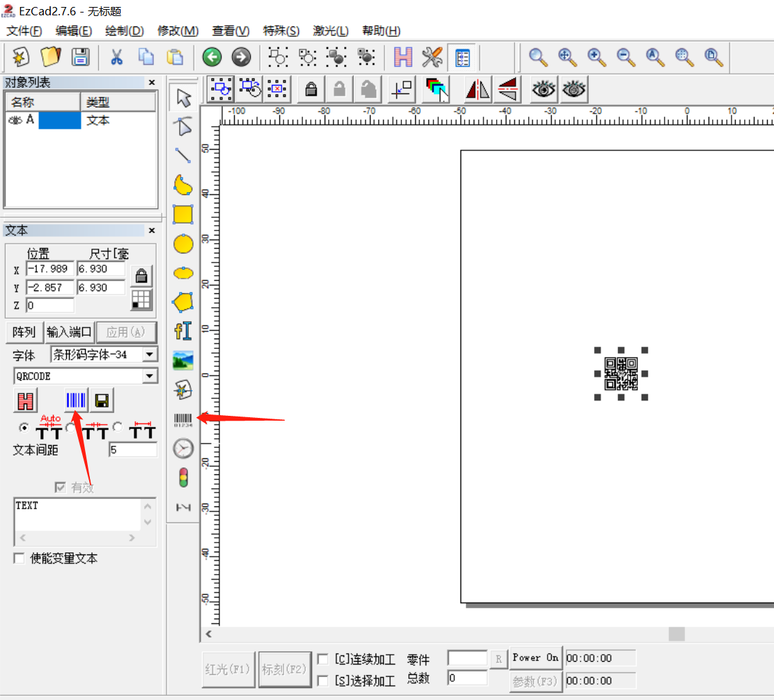Click the 红光(F1) button
This screenshot has width=774, height=700.
click(x=228, y=669)
